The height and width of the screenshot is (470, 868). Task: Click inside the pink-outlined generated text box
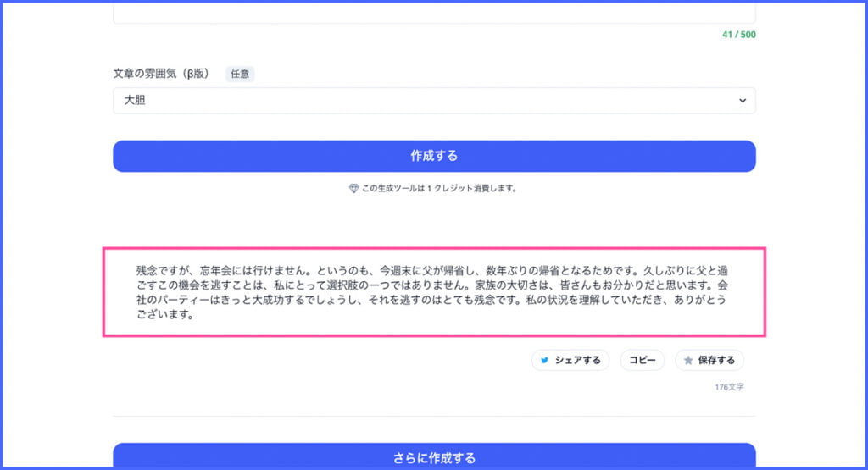tap(433, 293)
